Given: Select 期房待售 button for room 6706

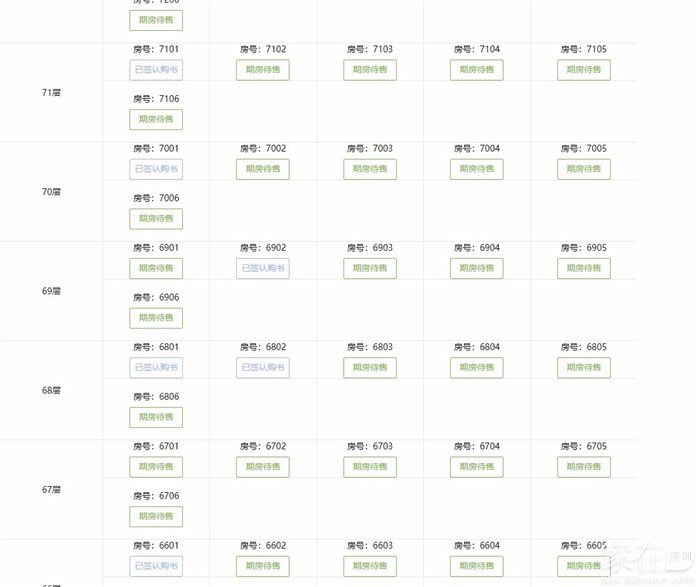Looking at the screenshot, I should [156, 517].
